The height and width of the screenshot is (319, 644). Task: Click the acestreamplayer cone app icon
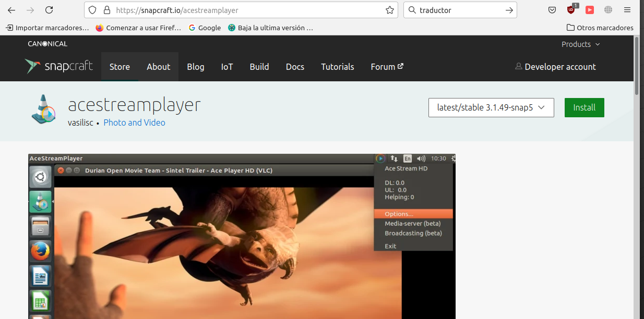click(x=44, y=108)
